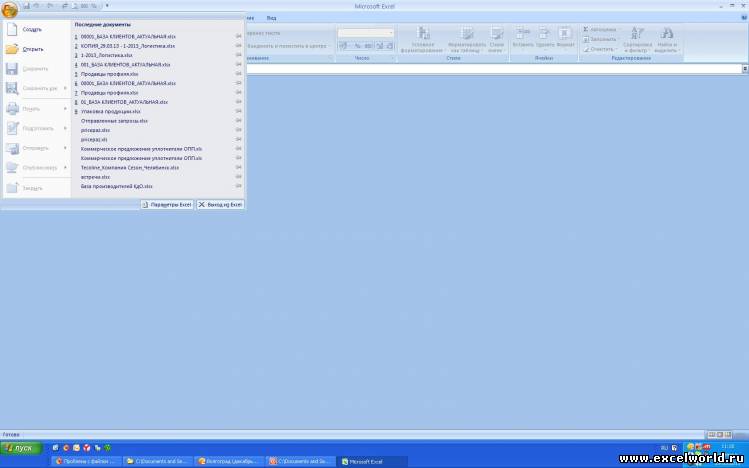The height and width of the screenshot is (468, 749).
Task: Open recent file Отправленные запросы.xlsx
Action: (114, 121)
